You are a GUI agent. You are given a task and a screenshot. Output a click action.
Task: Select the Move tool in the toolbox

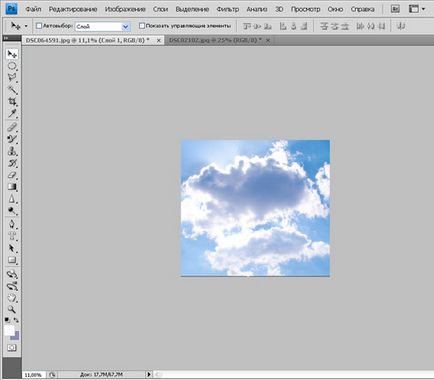point(12,54)
